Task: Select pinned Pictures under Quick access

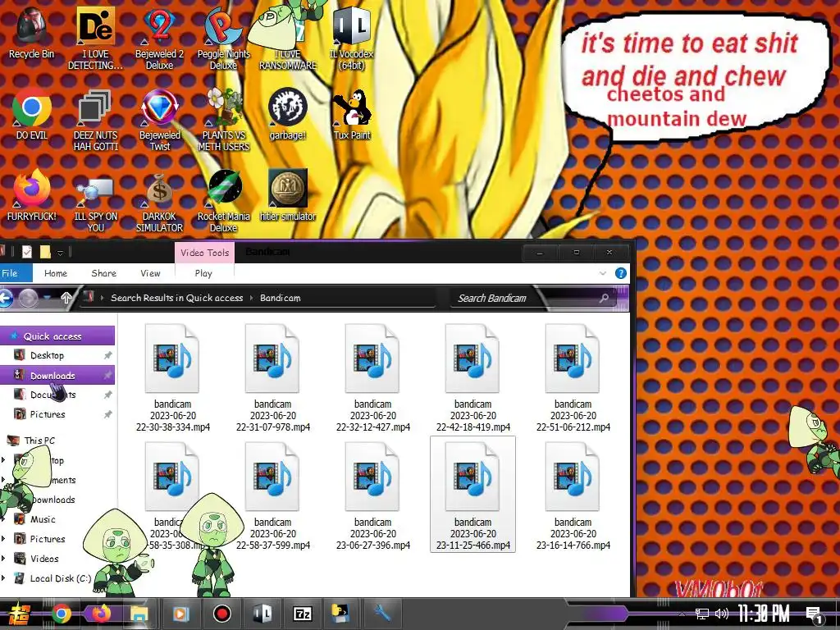Action: (x=57, y=414)
